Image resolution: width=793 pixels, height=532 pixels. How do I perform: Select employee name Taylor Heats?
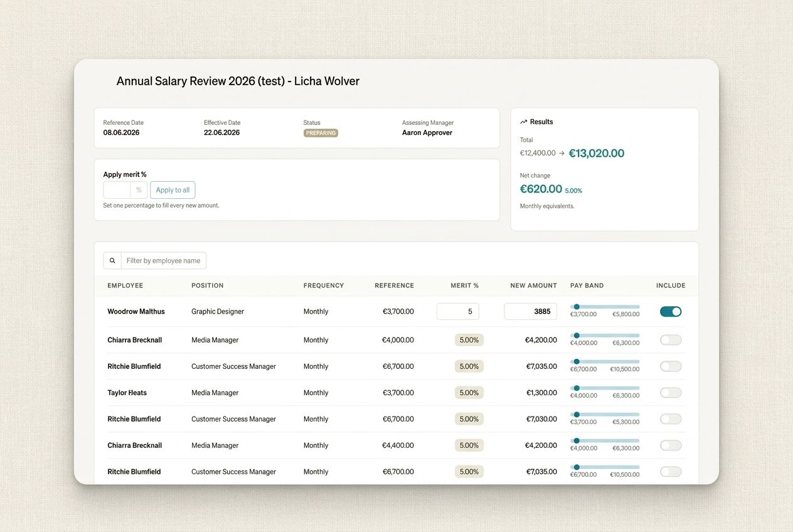click(127, 393)
